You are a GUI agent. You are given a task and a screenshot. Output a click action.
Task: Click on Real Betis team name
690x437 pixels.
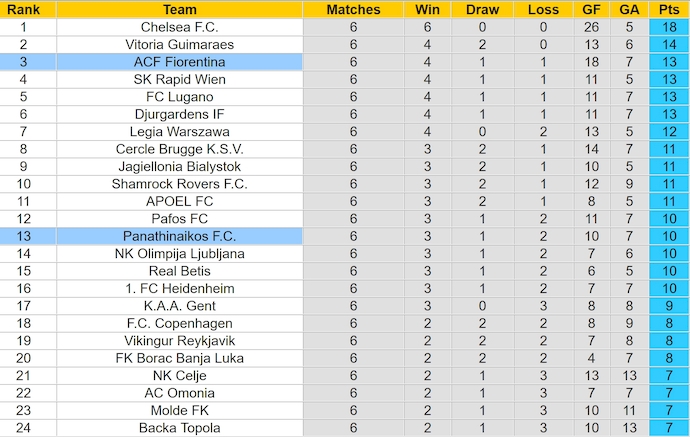(179, 271)
